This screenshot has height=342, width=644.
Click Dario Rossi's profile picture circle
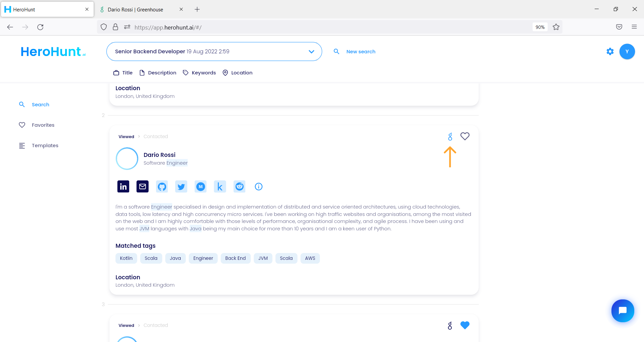pos(127,159)
